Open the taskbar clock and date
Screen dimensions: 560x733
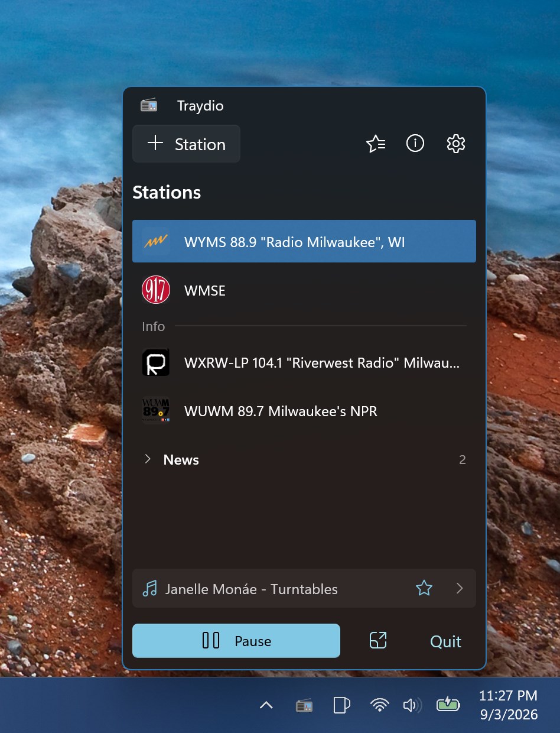tap(509, 705)
